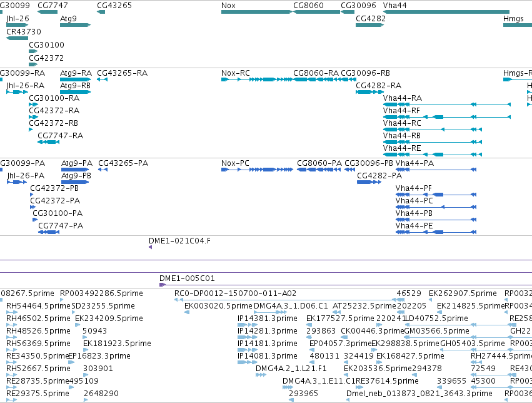Open the Vha44-RB transcript label
This screenshot has height=403, width=532.
(x=402, y=136)
